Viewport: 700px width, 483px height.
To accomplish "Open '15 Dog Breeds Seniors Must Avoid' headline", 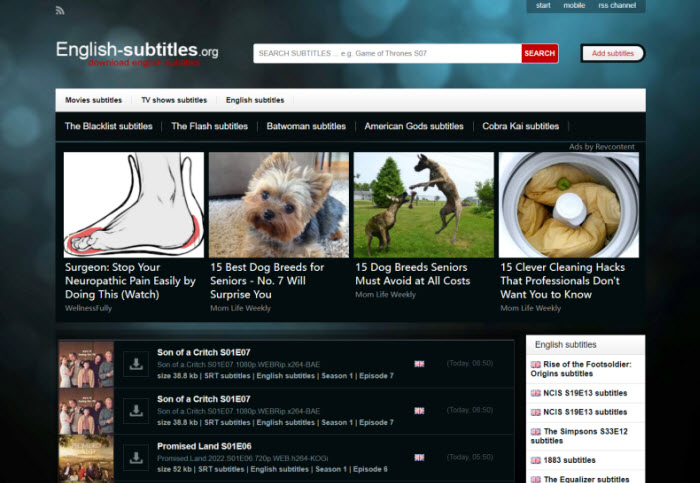I will click(x=412, y=274).
